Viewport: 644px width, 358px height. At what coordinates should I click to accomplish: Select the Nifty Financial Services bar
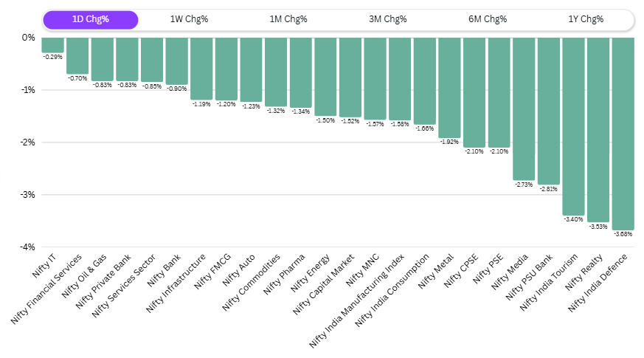[77, 55]
